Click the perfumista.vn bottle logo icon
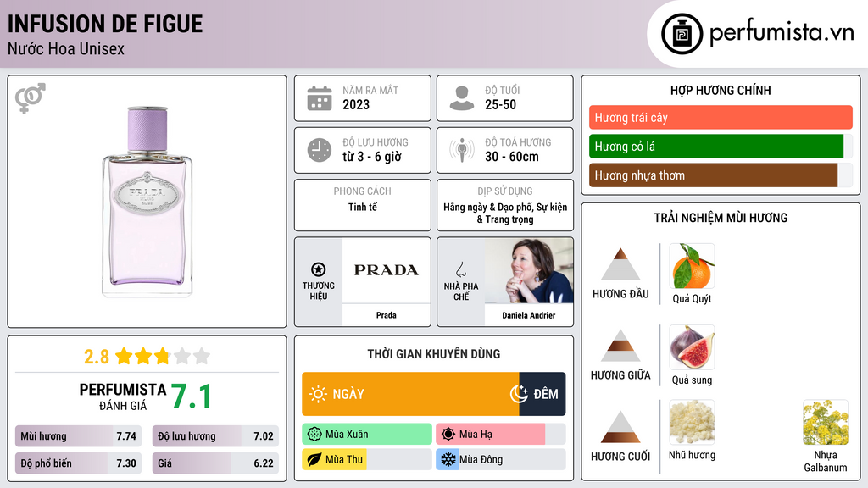This screenshot has height=488, width=868. point(680,34)
